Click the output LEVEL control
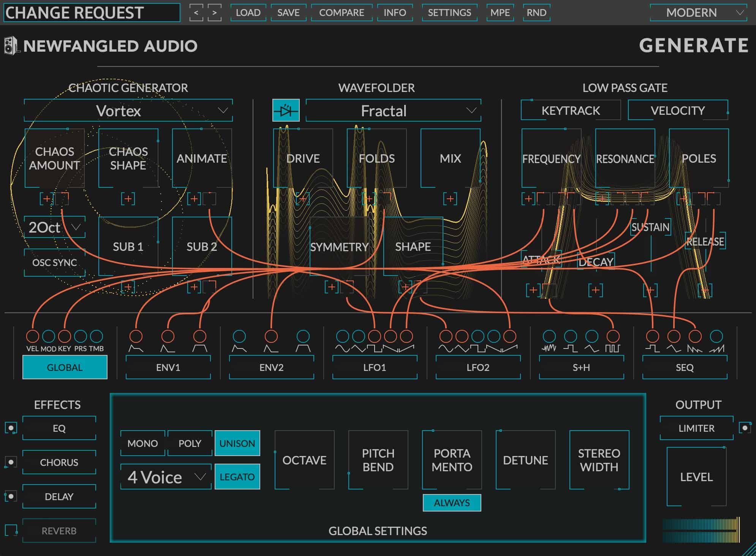Image resolution: width=756 pixels, height=556 pixels. [697, 477]
